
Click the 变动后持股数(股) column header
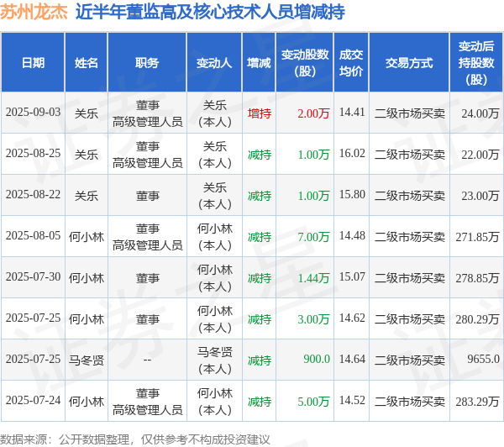(476, 62)
